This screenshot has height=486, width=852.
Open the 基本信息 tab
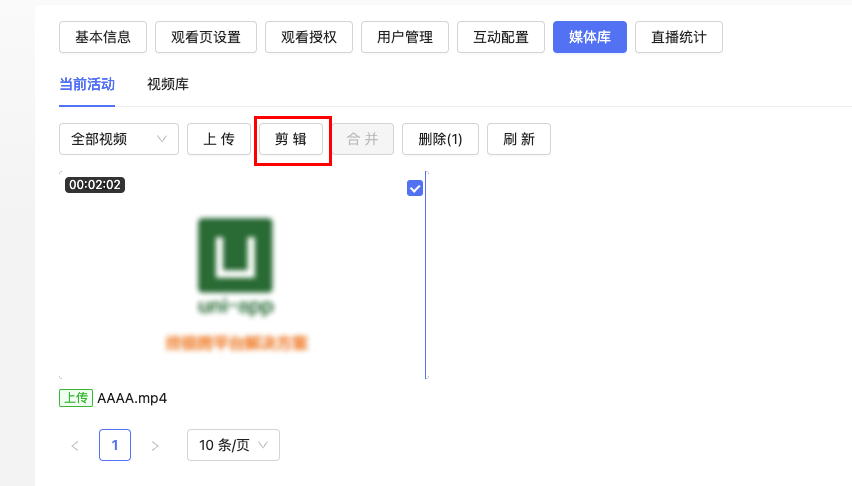(x=102, y=37)
